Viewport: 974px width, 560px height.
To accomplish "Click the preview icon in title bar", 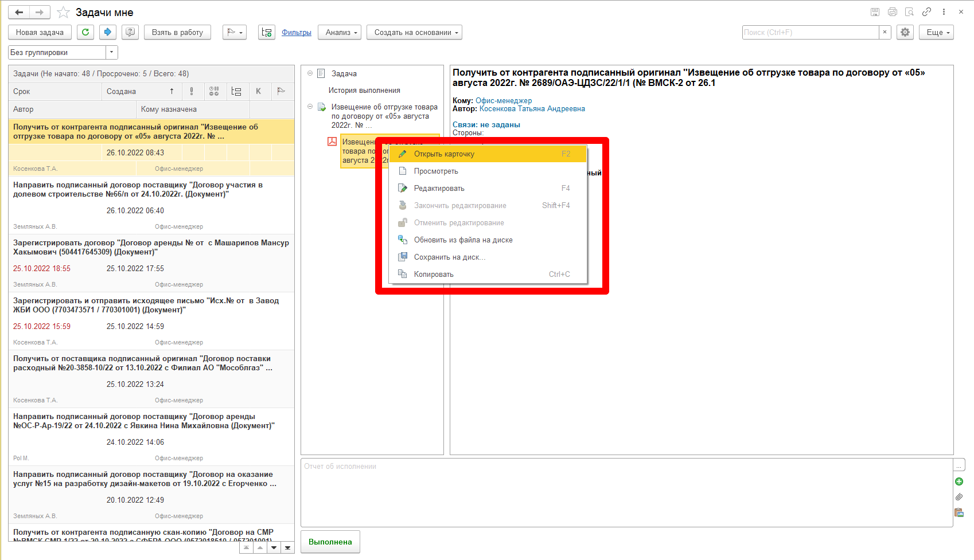I will click(909, 12).
